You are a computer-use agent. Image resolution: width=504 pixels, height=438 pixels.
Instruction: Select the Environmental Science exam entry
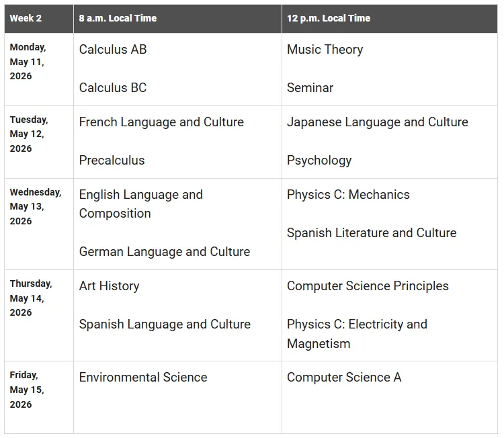point(143,378)
